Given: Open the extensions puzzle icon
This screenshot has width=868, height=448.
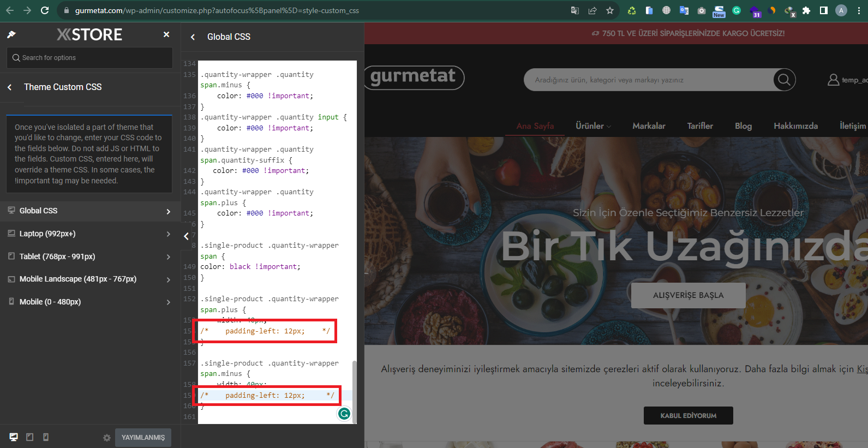Looking at the screenshot, I should pyautogui.click(x=806, y=10).
